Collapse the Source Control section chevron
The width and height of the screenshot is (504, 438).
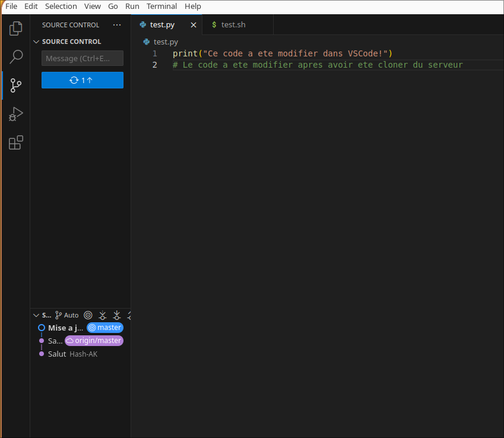point(36,42)
